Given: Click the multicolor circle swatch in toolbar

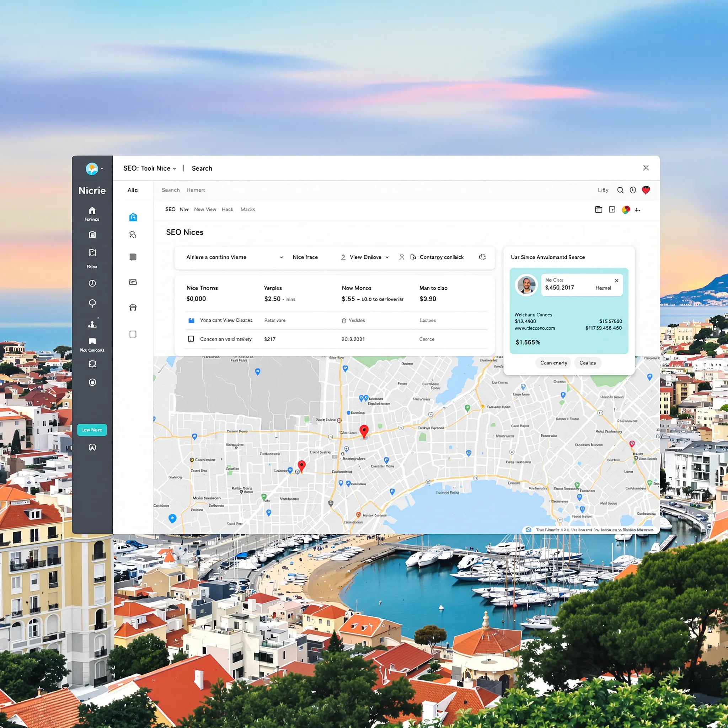Looking at the screenshot, I should coord(626,209).
